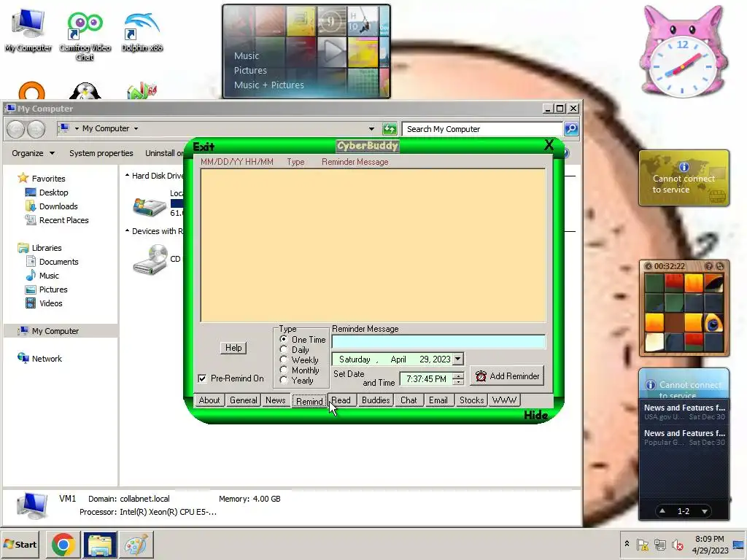Click the feed gadget previous arrow
This screenshot has width=747, height=560.
coord(662,511)
